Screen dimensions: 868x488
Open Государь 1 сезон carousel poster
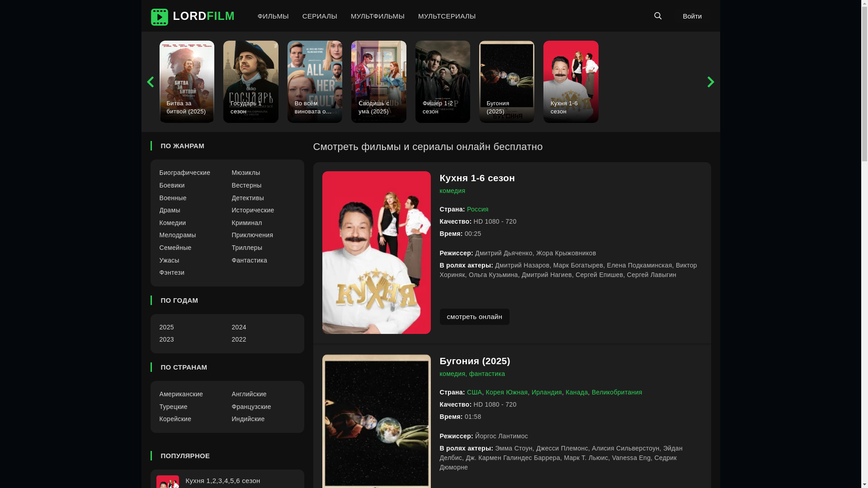(251, 82)
